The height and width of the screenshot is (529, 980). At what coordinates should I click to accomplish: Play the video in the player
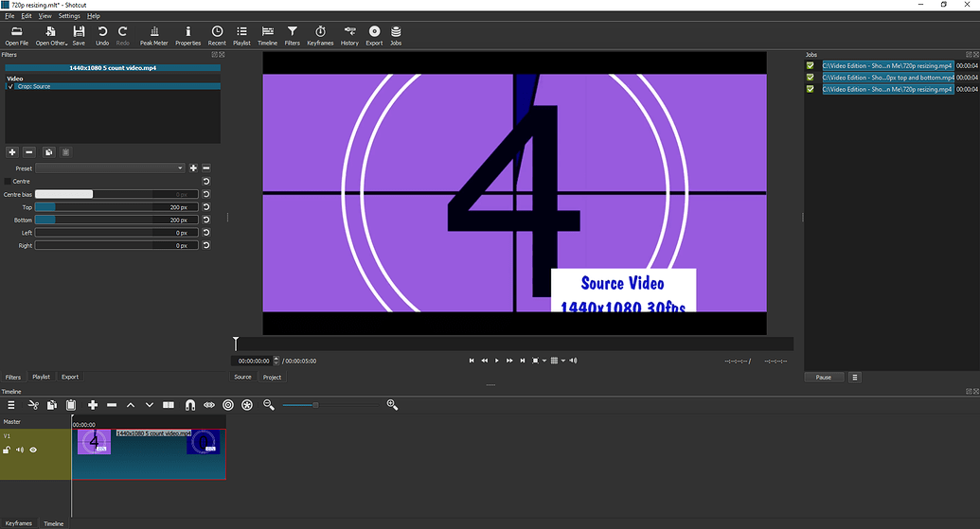point(497,361)
